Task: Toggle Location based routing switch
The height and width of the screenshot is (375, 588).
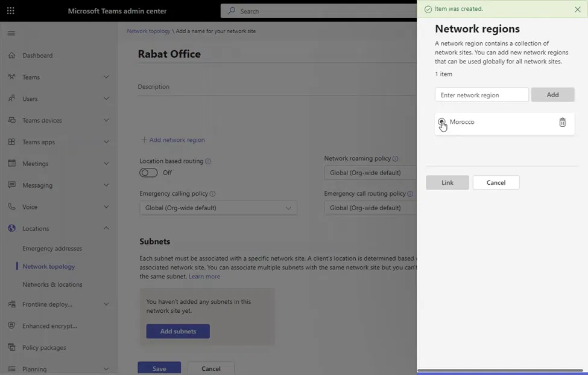Action: [148, 173]
